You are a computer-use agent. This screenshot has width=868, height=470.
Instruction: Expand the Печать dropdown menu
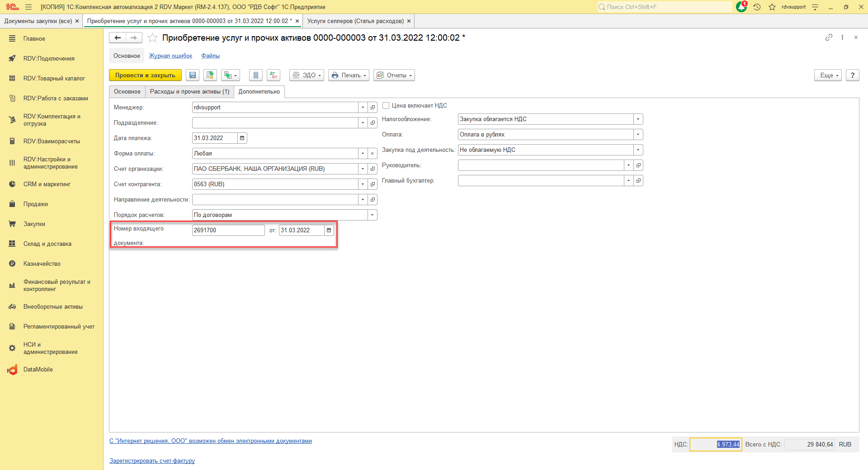tap(349, 75)
